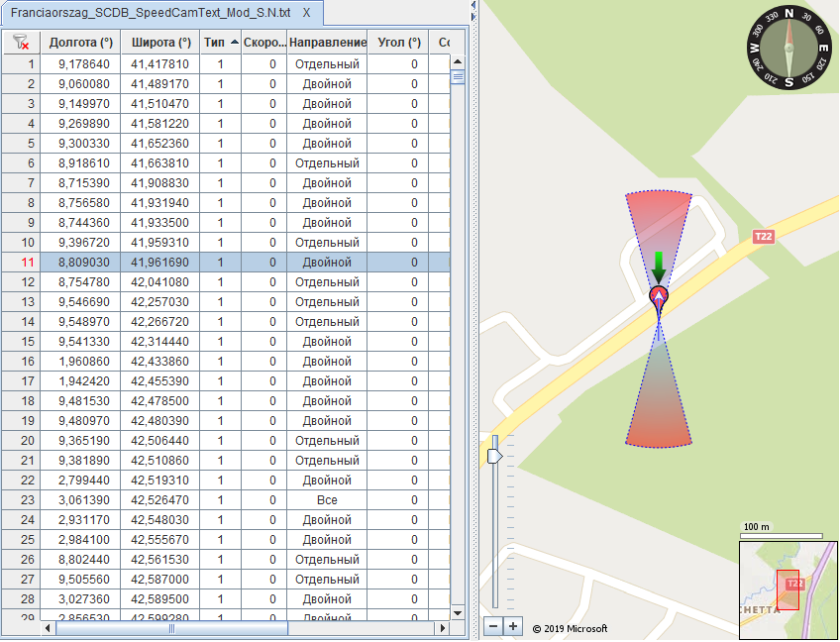Click longitude cell 1,960860
The image size is (840, 642).
pyautogui.click(x=80, y=362)
